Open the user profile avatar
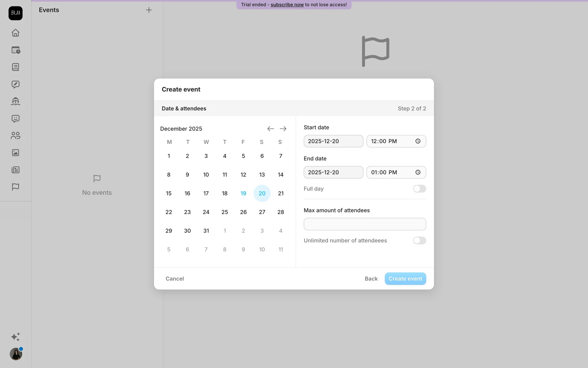Screen dimensions: 588x368 (x=16, y=354)
